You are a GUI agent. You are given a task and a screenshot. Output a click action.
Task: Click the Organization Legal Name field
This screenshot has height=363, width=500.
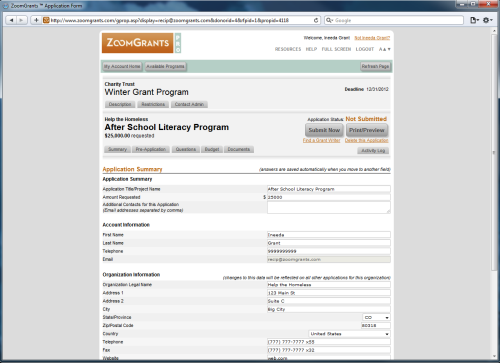(329, 285)
